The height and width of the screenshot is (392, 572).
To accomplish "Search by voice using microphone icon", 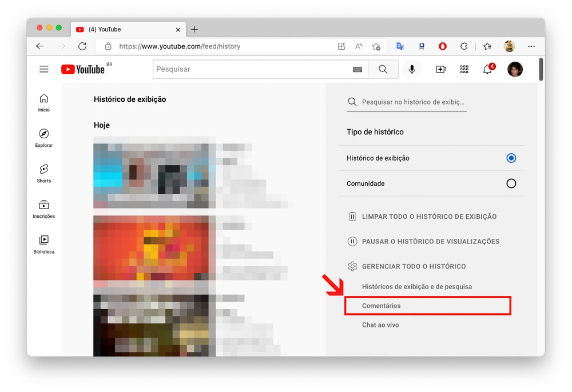I will click(x=411, y=69).
